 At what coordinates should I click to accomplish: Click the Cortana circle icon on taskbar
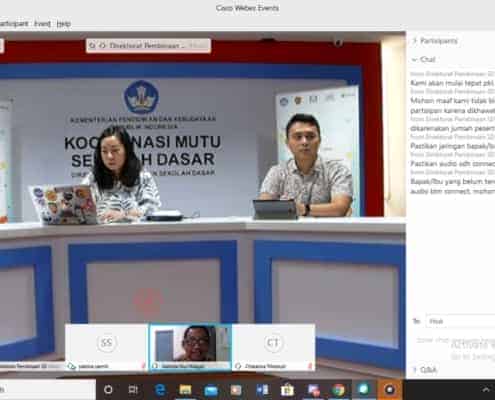pyautogui.click(x=108, y=390)
